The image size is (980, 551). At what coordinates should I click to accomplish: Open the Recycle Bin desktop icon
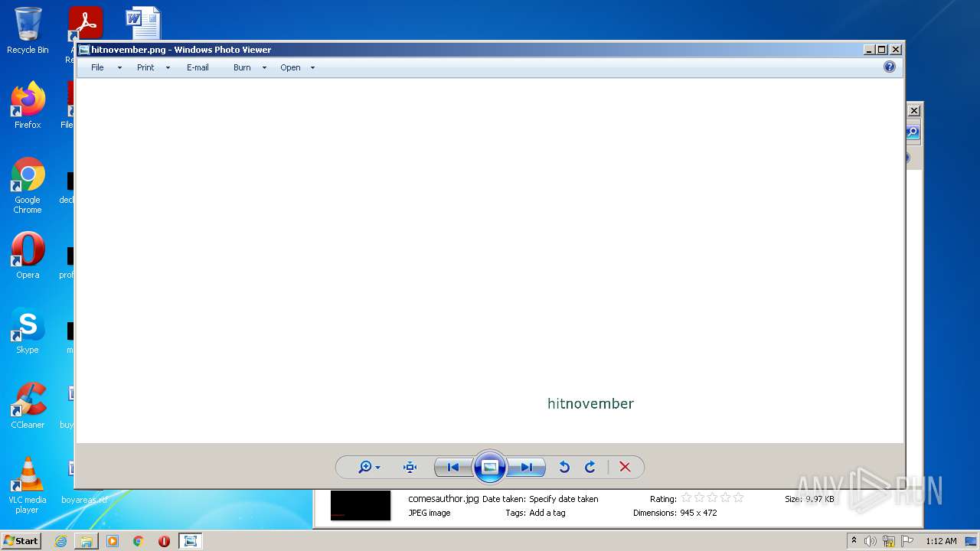click(28, 31)
